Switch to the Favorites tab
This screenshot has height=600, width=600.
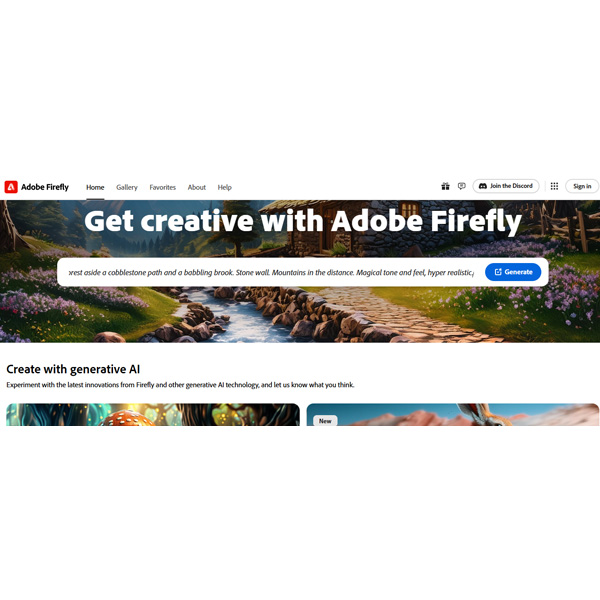click(163, 187)
